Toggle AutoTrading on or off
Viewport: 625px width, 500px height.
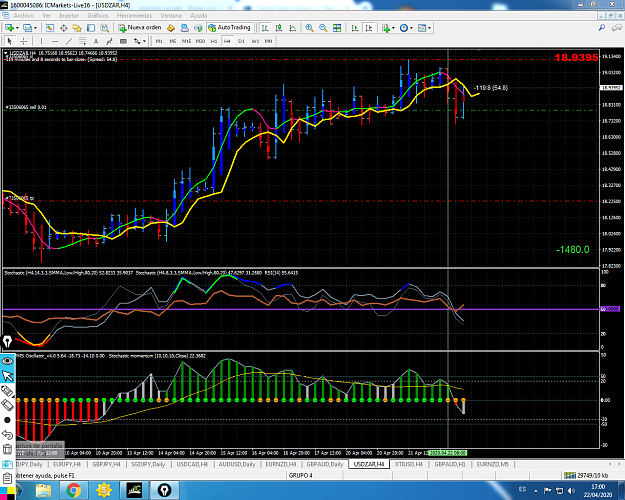(x=230, y=28)
